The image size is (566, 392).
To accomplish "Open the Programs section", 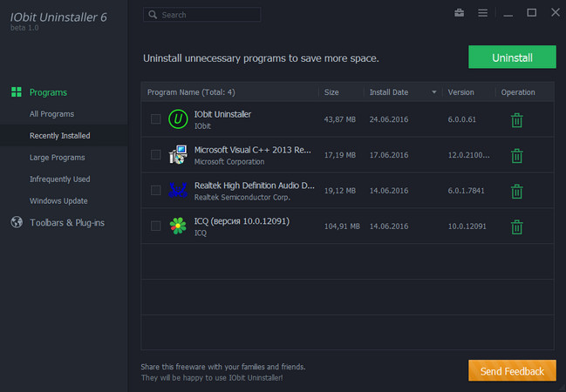I will [x=48, y=92].
